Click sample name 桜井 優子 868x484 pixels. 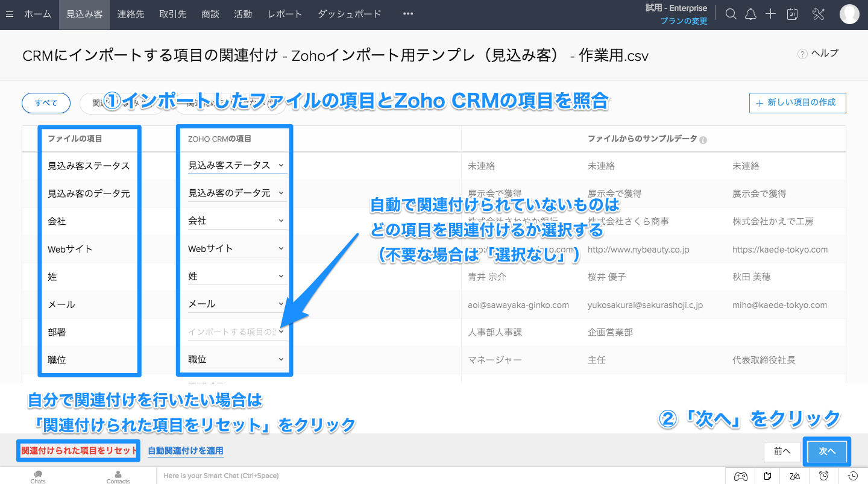(x=607, y=277)
